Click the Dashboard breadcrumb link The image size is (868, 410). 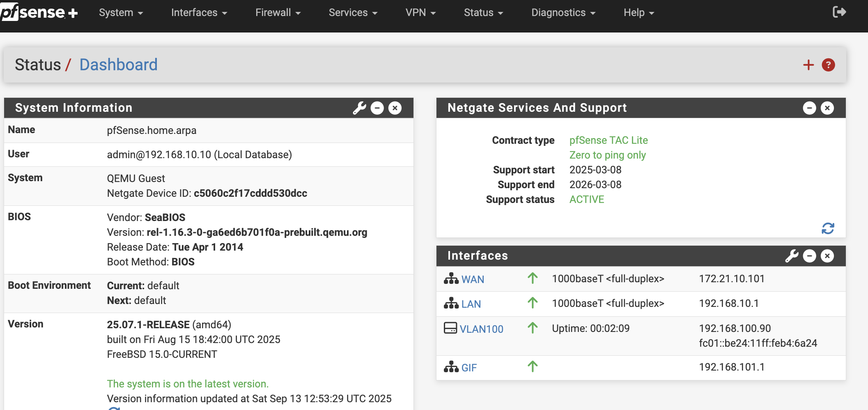[118, 64]
